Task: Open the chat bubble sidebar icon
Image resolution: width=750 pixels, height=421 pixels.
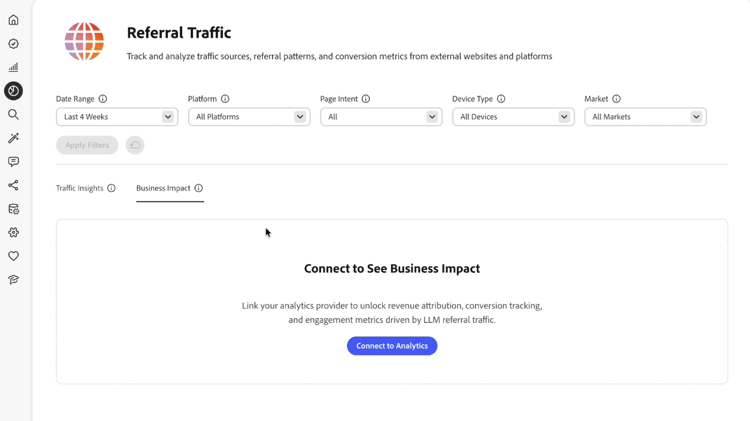Action: pos(13,162)
